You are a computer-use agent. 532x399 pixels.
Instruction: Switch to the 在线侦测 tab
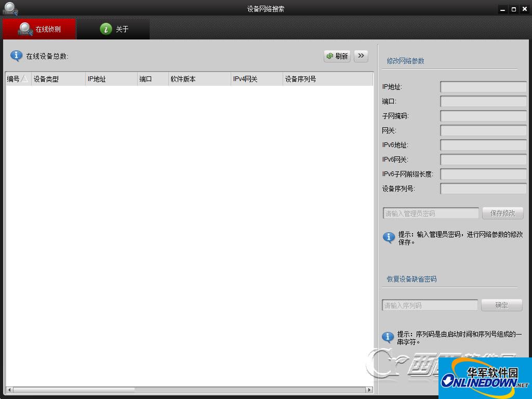point(40,29)
